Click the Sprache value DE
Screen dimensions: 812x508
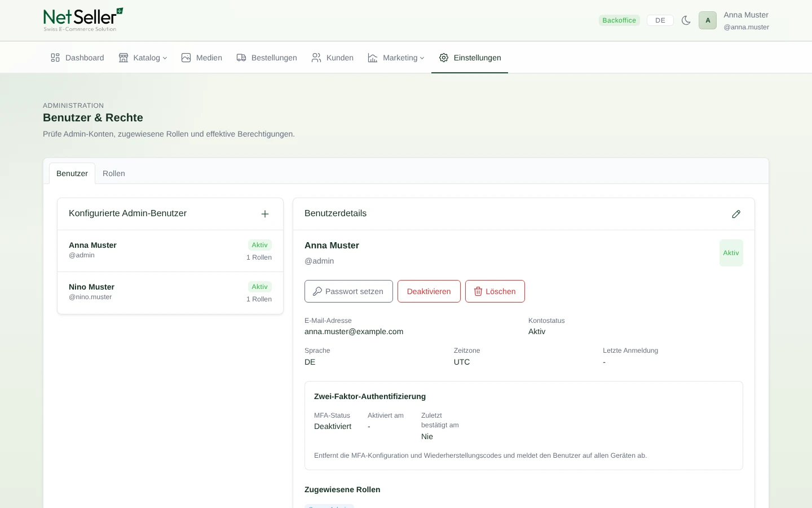coord(310,362)
